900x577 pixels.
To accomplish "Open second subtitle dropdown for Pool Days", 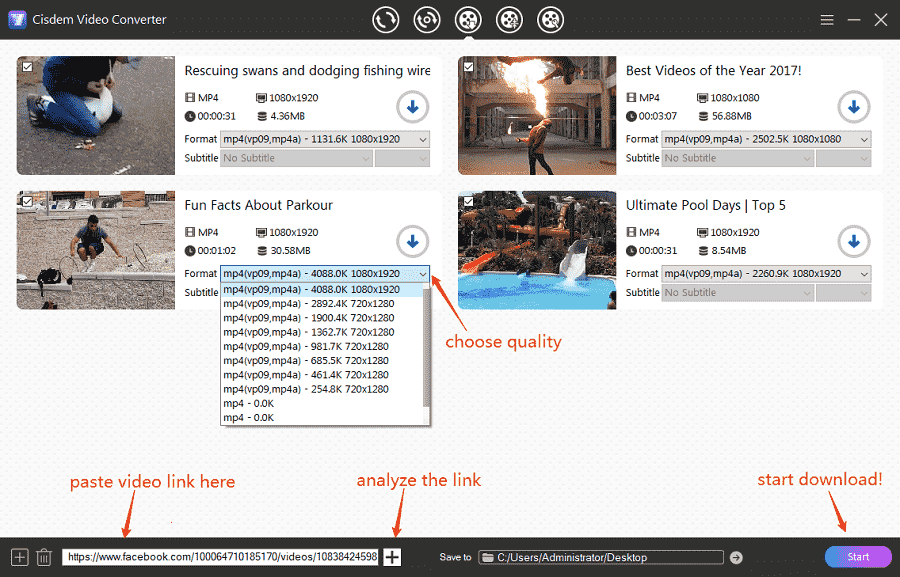I will pos(844,292).
